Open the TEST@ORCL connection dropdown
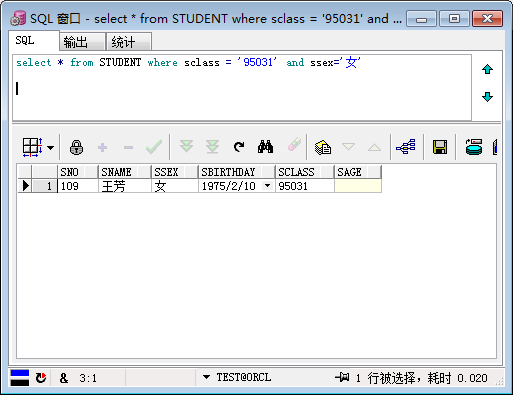This screenshot has height=395, width=513. 206,377
